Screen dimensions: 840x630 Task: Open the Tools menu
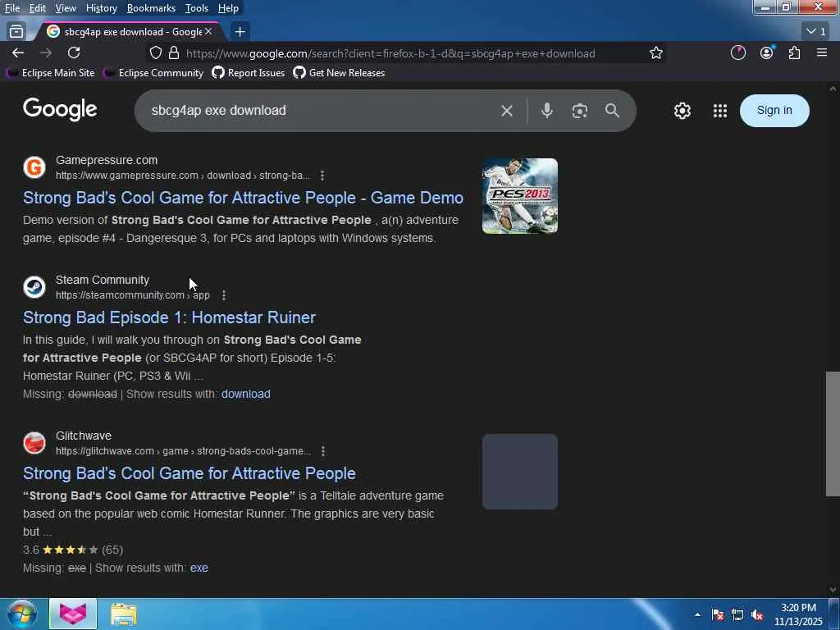pos(197,8)
